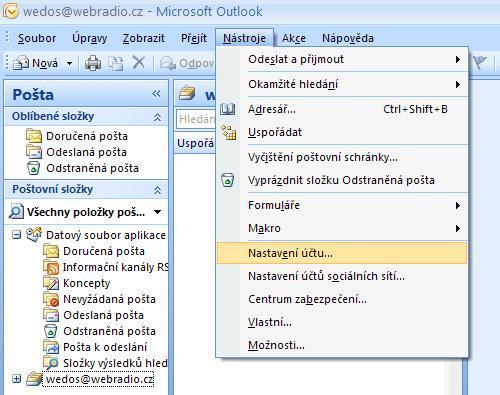Collapse the Pošta navigation pane chevron

pyautogui.click(x=156, y=94)
